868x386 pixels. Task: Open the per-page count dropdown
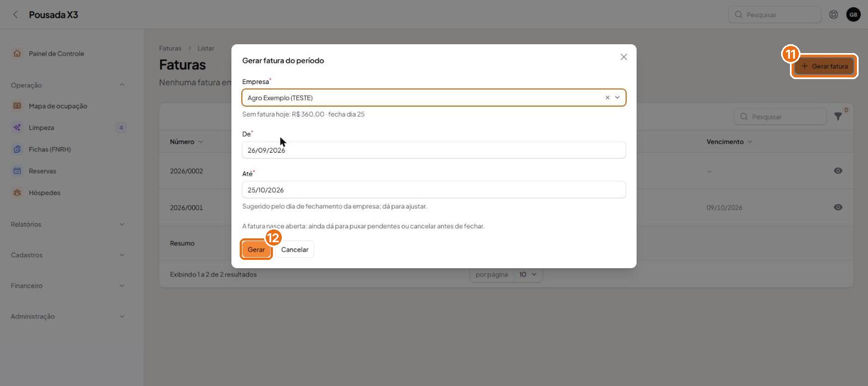[x=528, y=275]
